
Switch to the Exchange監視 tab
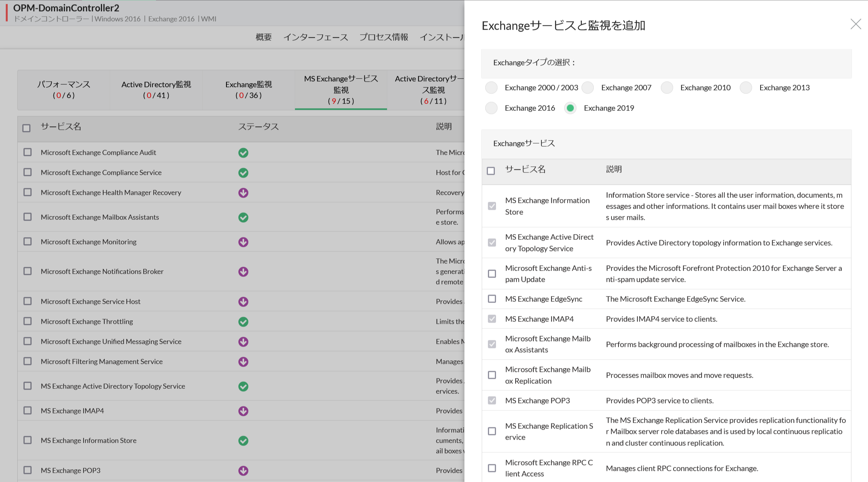(x=248, y=90)
